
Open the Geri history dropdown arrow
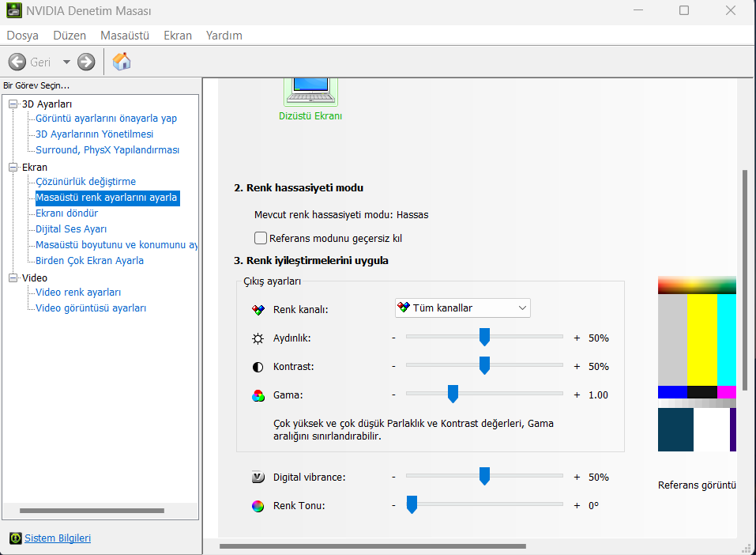pos(66,62)
